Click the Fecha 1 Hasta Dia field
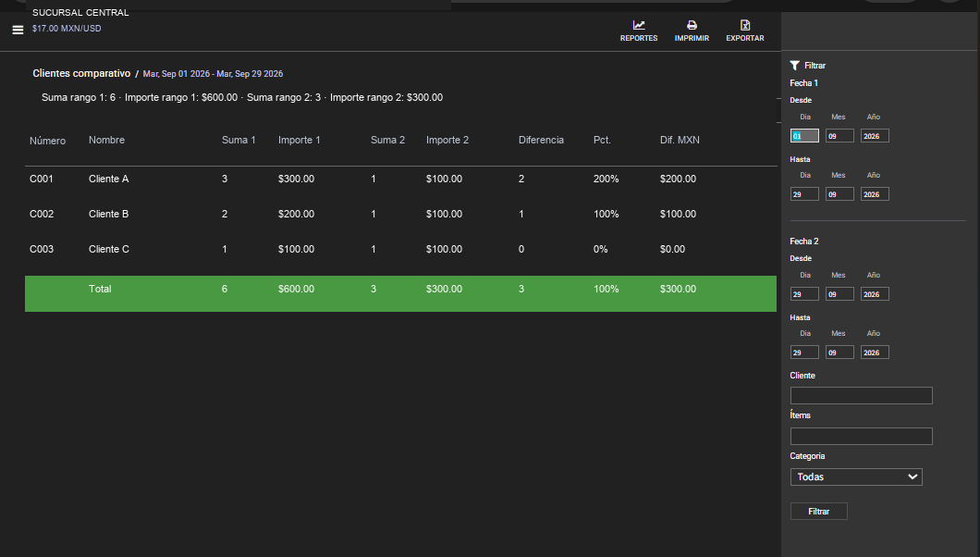Image resolution: width=980 pixels, height=557 pixels. click(804, 193)
